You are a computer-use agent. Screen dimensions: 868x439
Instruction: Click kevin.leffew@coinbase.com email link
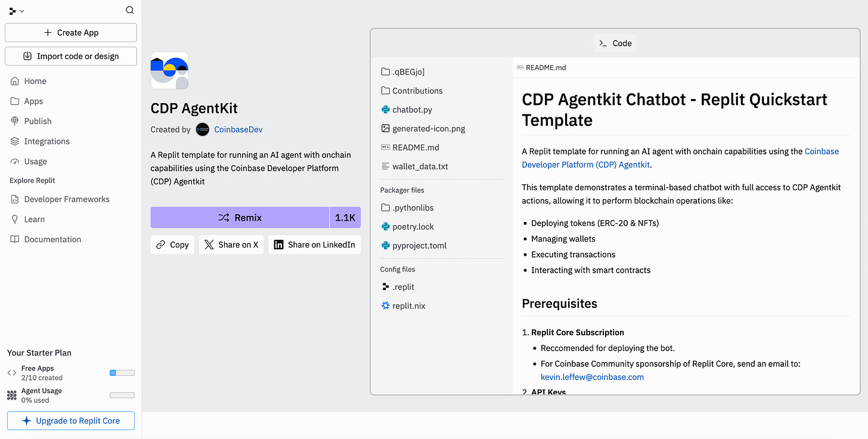(592, 377)
